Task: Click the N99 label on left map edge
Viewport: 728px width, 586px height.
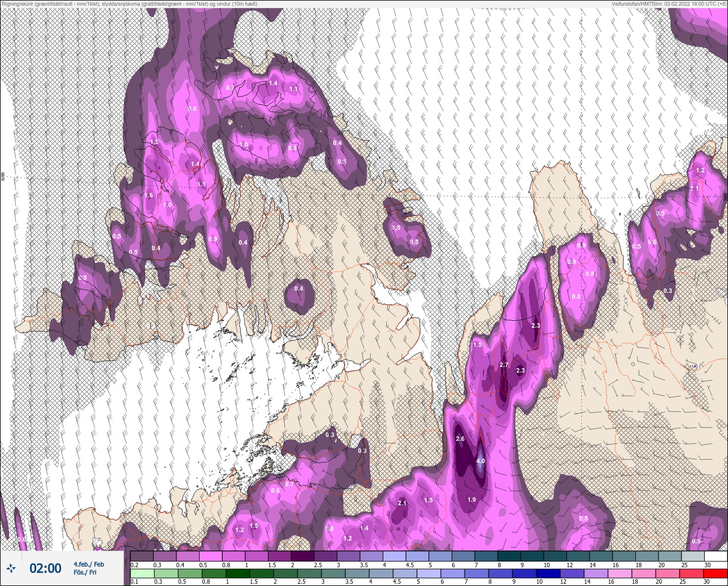Action: tap(3, 177)
